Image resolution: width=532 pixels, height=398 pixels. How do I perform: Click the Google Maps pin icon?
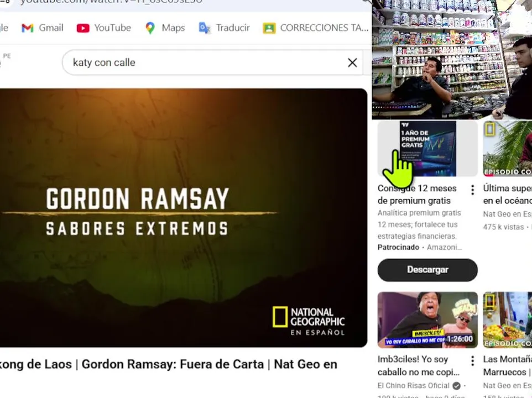[x=150, y=28]
